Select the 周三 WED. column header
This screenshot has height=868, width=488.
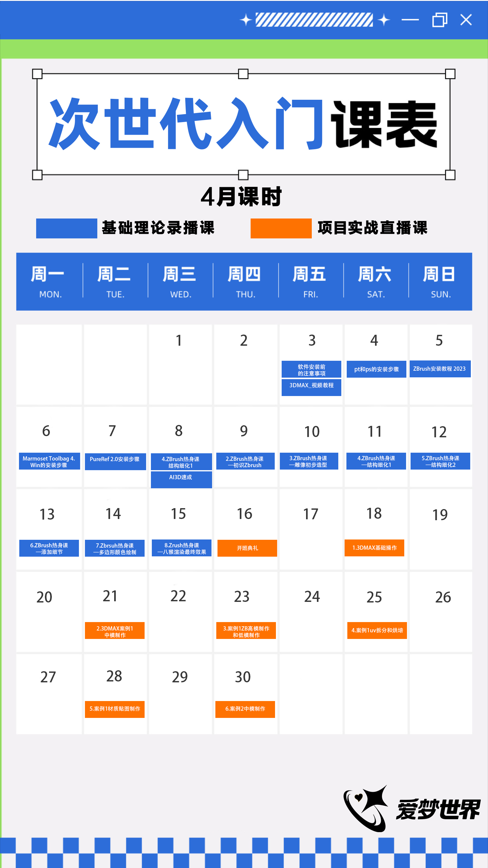coord(180,281)
